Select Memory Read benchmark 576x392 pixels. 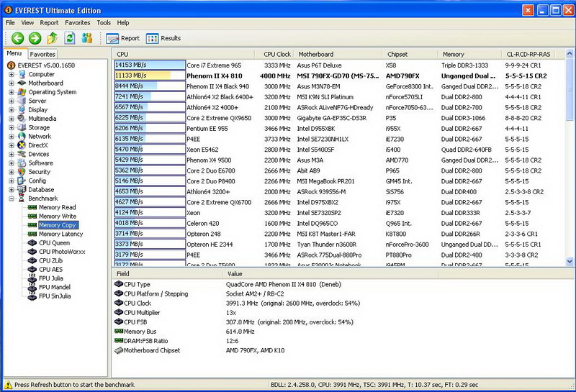tap(58, 207)
